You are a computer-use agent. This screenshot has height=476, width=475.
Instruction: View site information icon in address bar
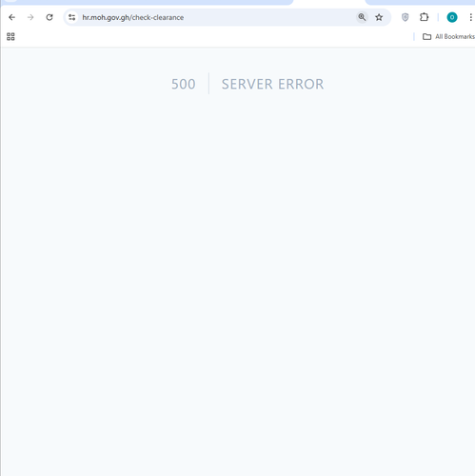pyautogui.click(x=72, y=17)
